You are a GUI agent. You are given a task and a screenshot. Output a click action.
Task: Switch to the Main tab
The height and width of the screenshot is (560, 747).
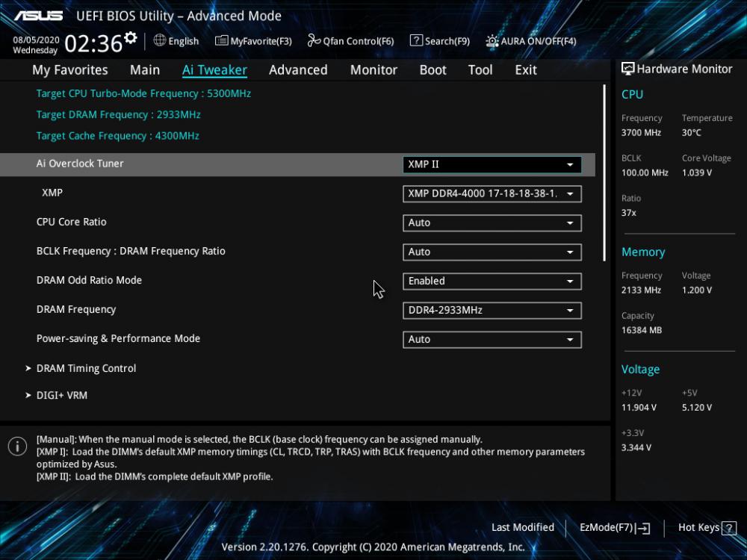tap(145, 70)
